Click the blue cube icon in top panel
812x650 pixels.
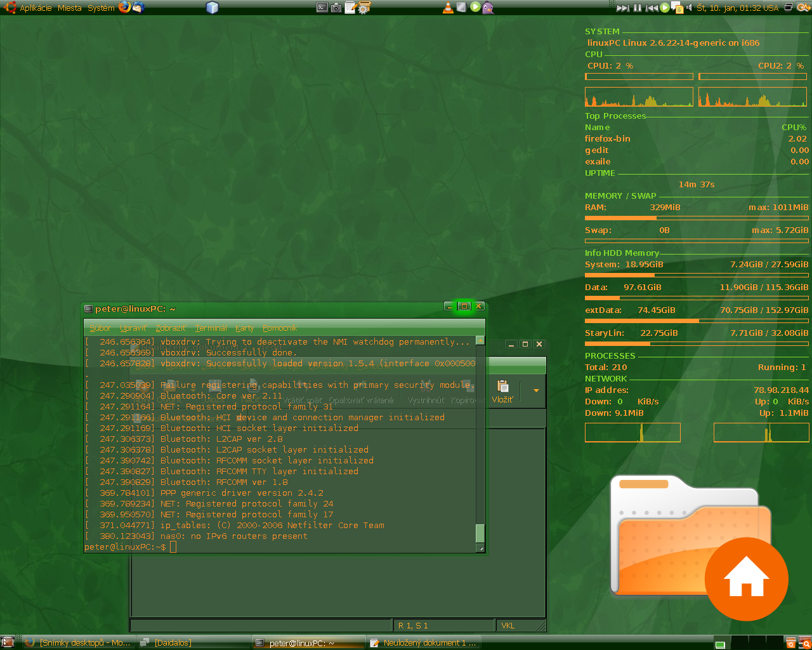pos(213,8)
